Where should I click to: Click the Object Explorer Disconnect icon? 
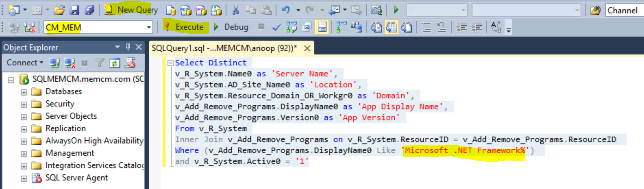[70, 63]
